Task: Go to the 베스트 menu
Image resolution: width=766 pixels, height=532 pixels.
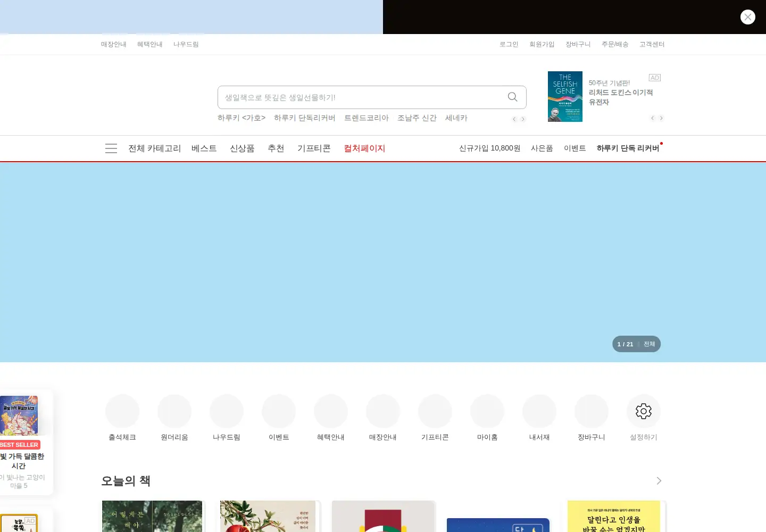Action: (x=204, y=148)
